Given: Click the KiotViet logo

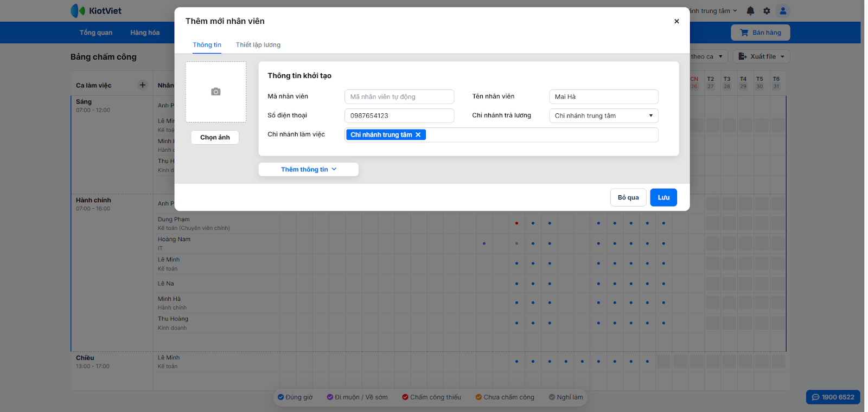Looking at the screenshot, I should (x=97, y=11).
